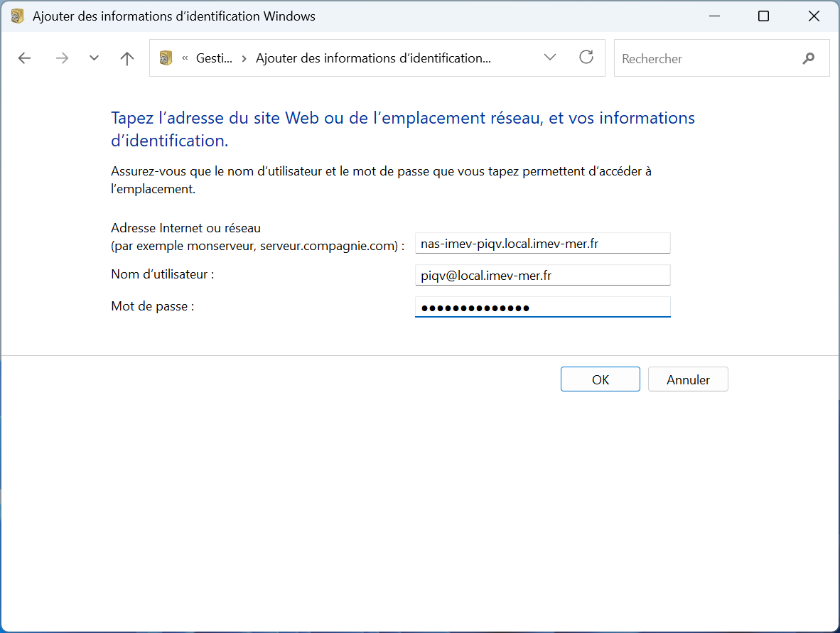Maximize the window

tap(763, 16)
